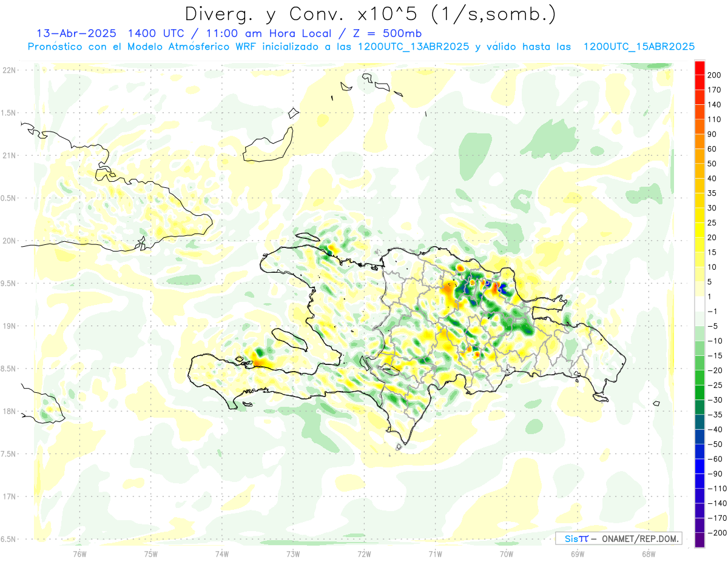Click the '-170' legend value

pos(718,518)
